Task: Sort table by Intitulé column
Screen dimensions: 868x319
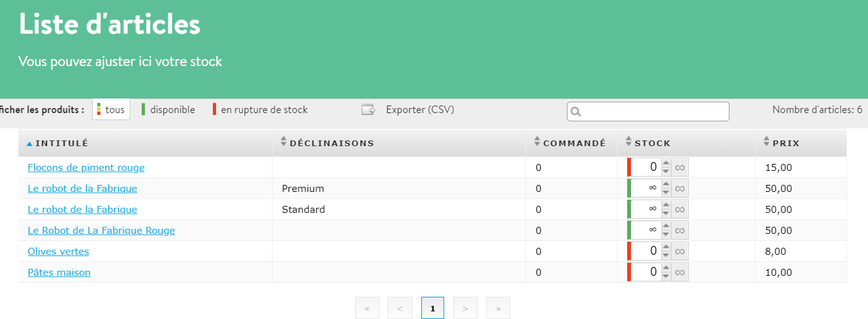Action: tap(62, 144)
